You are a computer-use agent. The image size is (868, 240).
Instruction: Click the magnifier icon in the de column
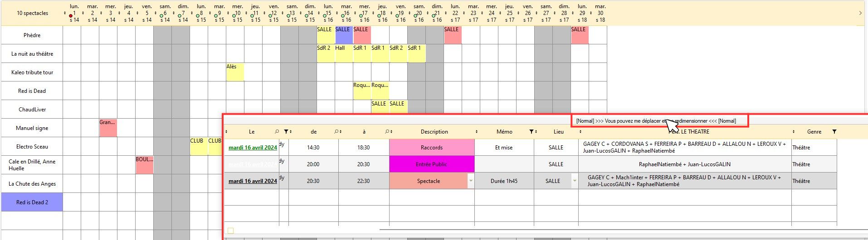tap(336, 132)
